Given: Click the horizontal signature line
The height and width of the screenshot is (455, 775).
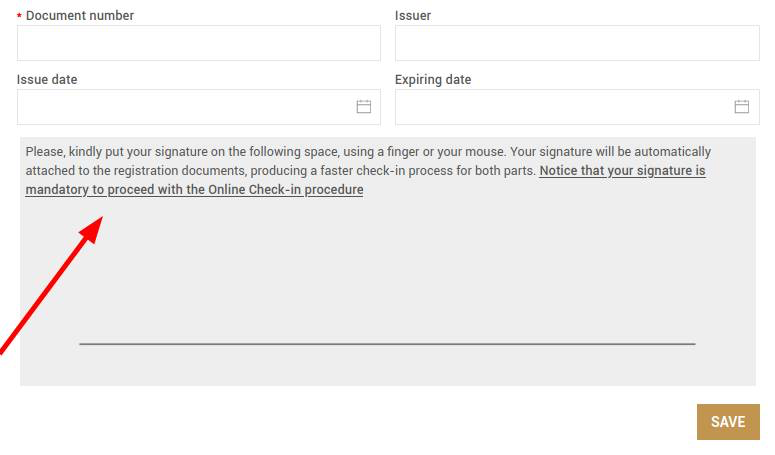Looking at the screenshot, I should click(x=387, y=343).
